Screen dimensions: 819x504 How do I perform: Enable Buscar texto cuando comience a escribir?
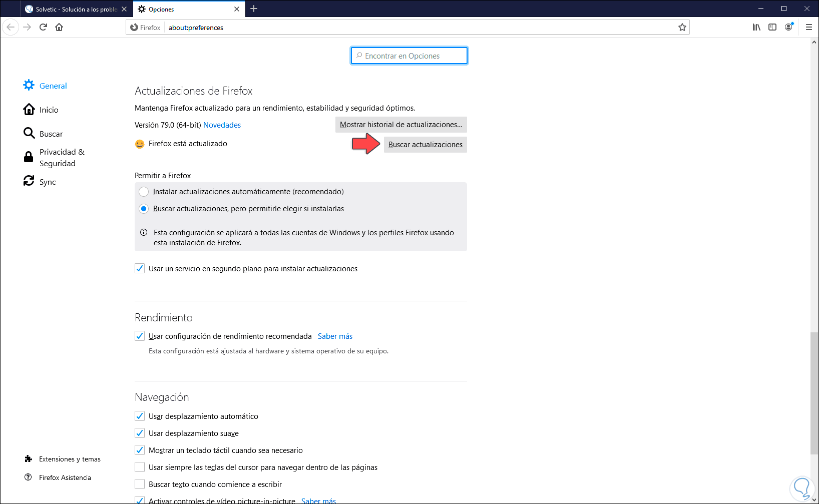click(140, 484)
